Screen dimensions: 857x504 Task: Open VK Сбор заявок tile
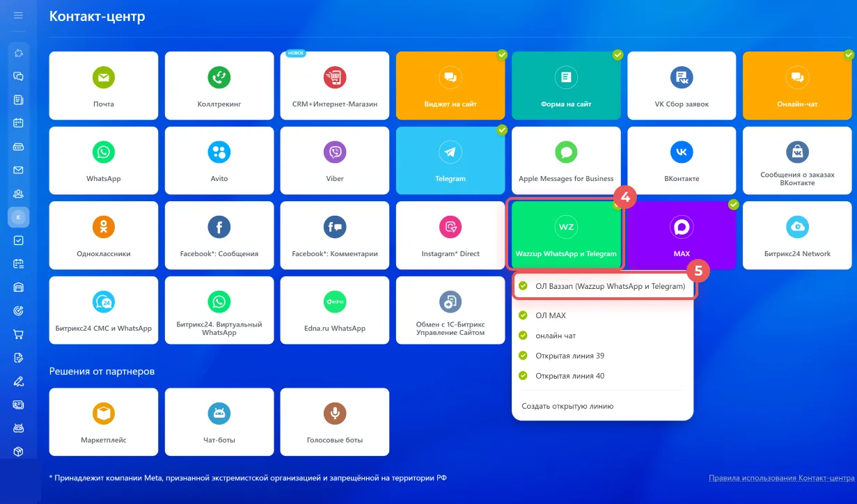[x=682, y=85]
